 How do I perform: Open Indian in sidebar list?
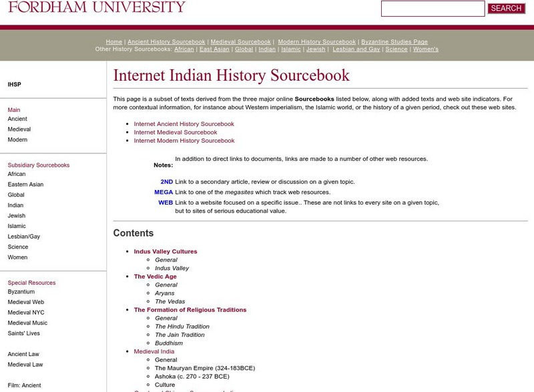pyautogui.click(x=15, y=205)
